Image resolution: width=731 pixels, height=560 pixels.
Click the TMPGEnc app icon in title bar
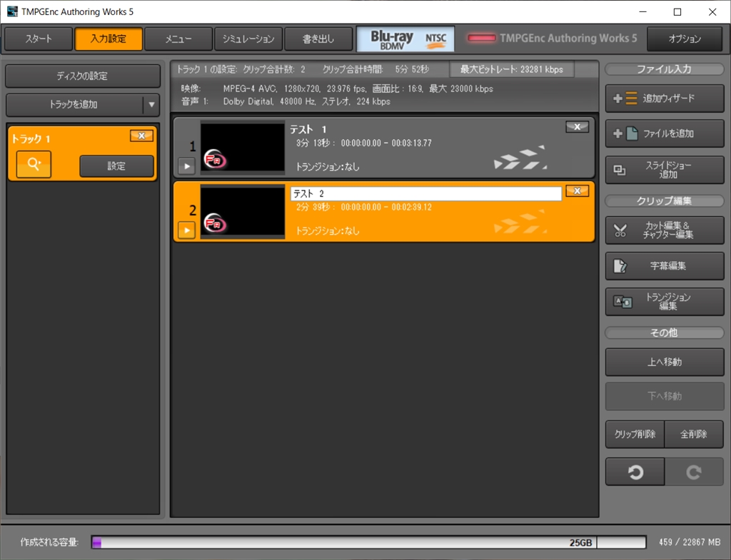coord(12,11)
